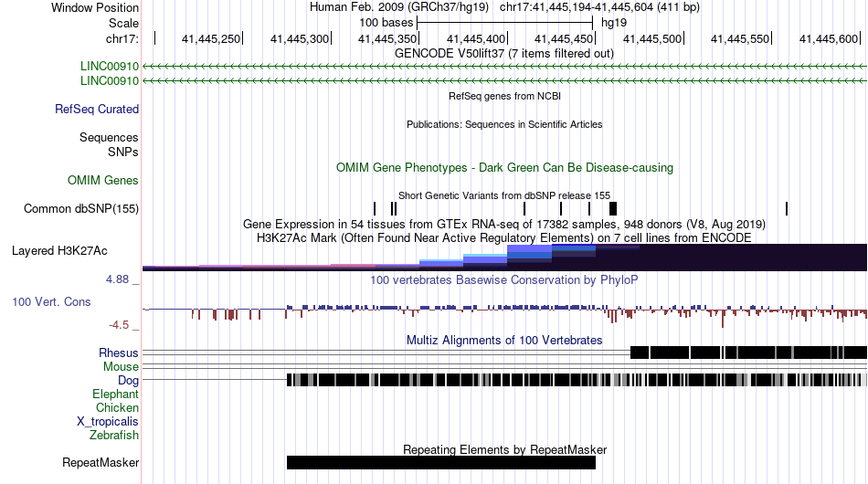Click the second LINC00910 transcript arrow line
The height and width of the screenshot is (484, 868).
click(x=505, y=80)
